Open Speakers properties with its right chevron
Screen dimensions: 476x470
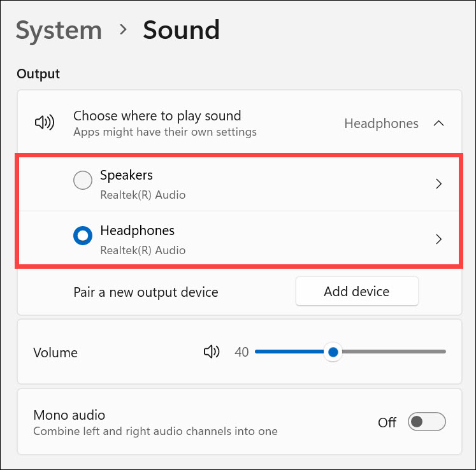tap(438, 184)
